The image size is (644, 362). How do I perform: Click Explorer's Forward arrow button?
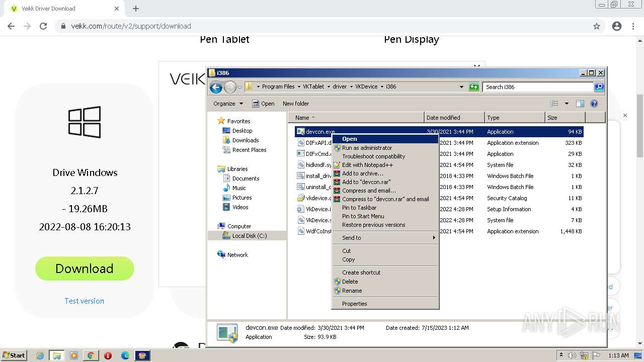230,87
